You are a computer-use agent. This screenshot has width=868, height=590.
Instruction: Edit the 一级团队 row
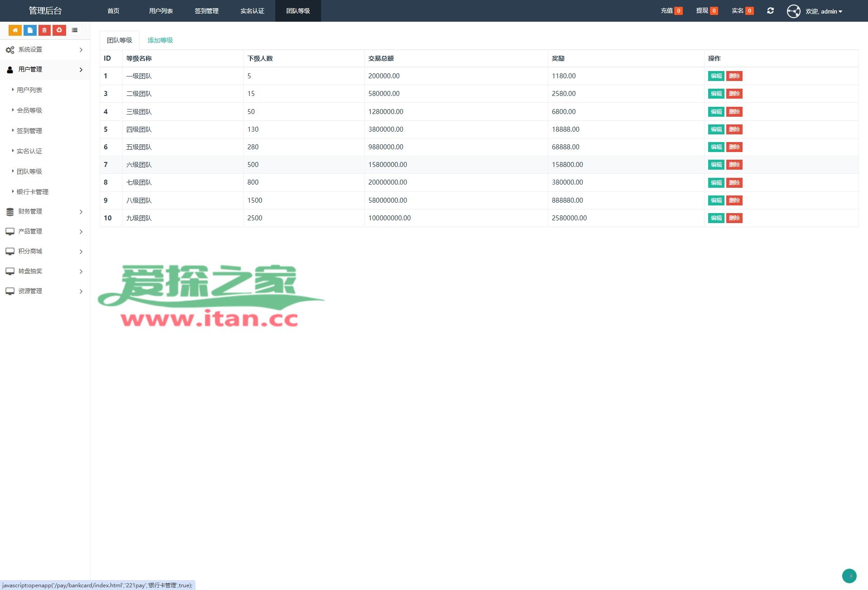716,76
